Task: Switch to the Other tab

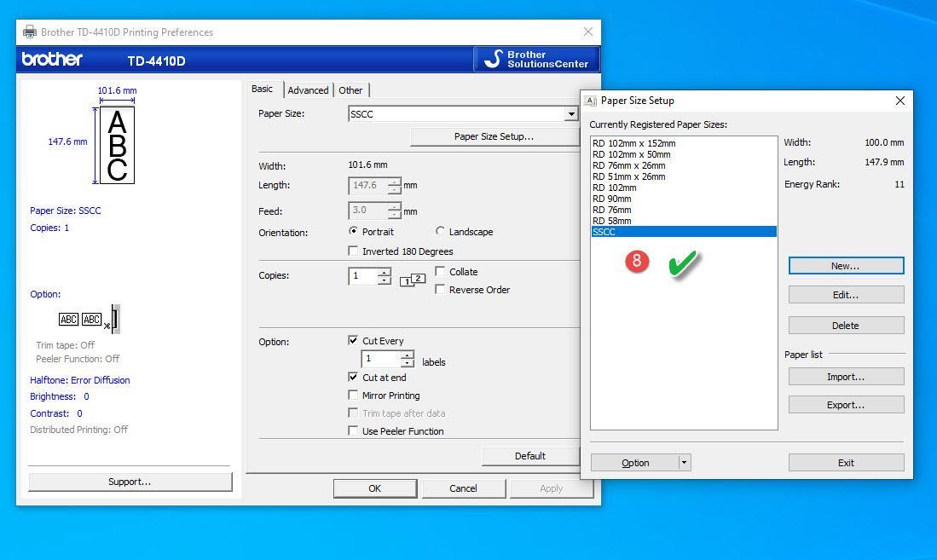Action: click(x=350, y=89)
